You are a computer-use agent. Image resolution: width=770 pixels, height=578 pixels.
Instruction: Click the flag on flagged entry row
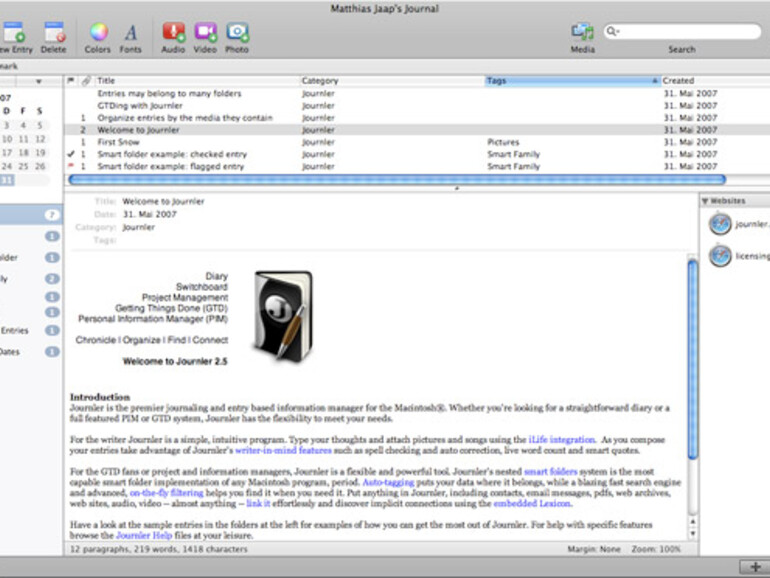(70, 167)
